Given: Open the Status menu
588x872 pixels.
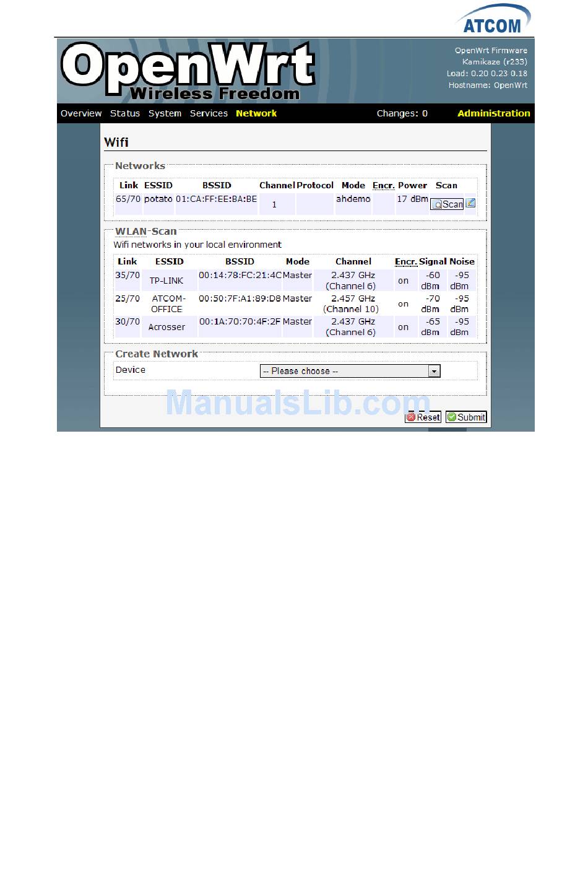Looking at the screenshot, I should pos(125,113).
